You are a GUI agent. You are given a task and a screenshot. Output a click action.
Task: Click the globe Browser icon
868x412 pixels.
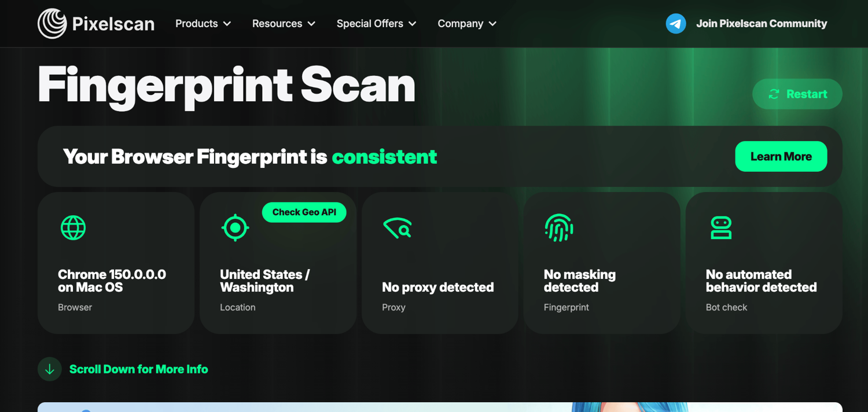tap(73, 227)
